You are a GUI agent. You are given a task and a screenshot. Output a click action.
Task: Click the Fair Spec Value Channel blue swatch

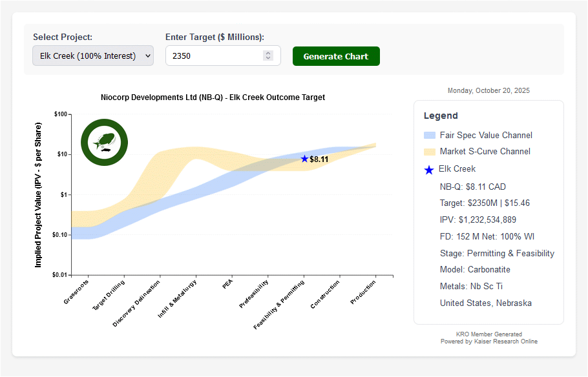(430, 136)
